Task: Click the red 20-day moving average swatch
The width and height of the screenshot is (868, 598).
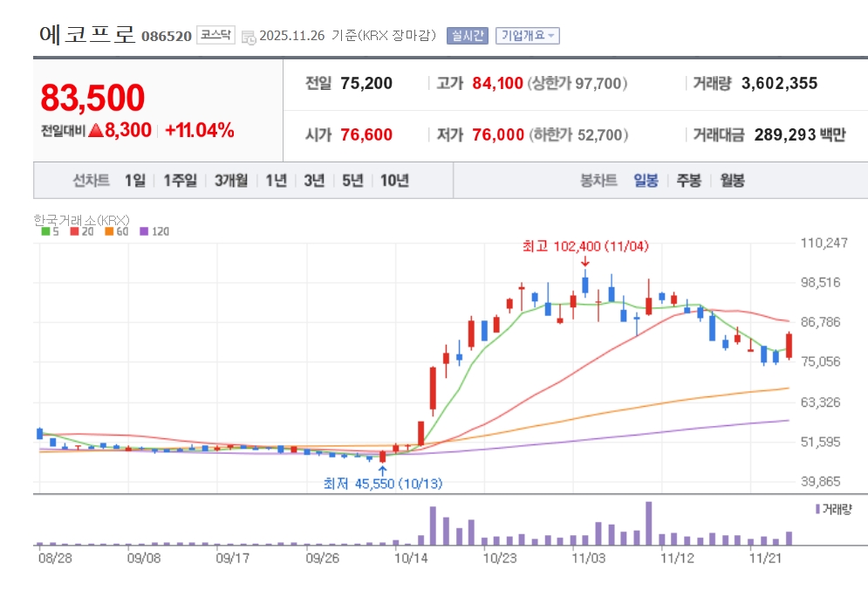Action: [74, 231]
